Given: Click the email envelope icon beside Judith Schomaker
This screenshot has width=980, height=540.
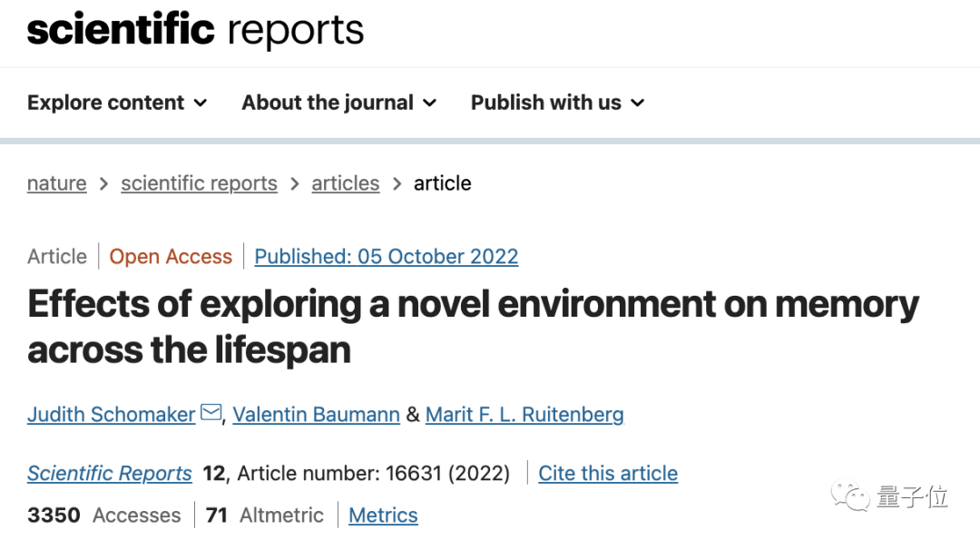Looking at the screenshot, I should tap(211, 414).
